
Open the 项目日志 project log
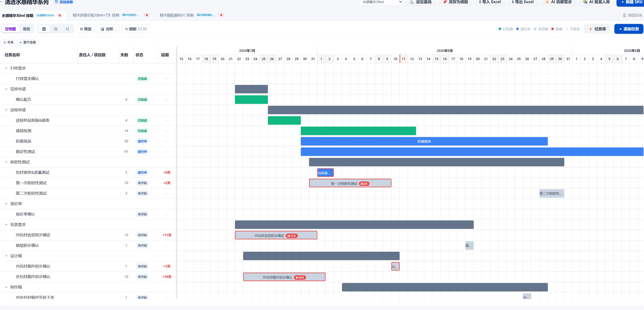[x=633, y=15]
